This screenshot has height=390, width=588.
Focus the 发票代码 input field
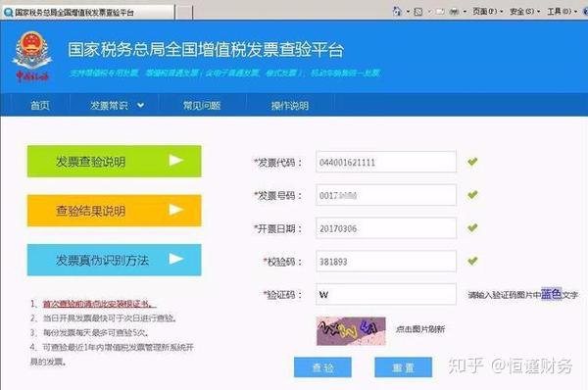[386, 162]
